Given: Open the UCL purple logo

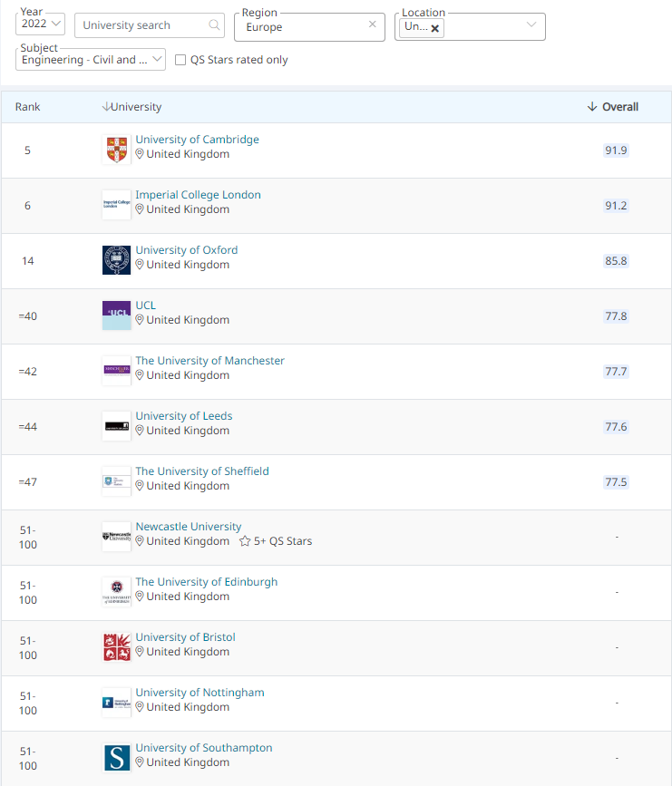Looking at the screenshot, I should point(116,315).
